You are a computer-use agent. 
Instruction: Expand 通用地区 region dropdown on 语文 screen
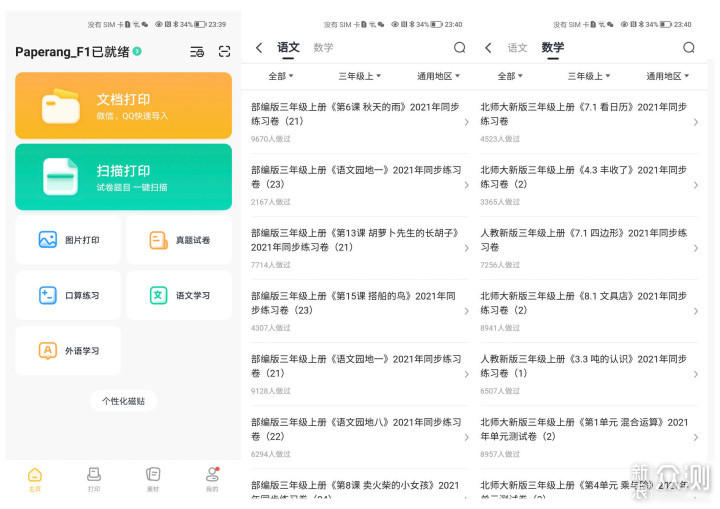click(x=438, y=76)
